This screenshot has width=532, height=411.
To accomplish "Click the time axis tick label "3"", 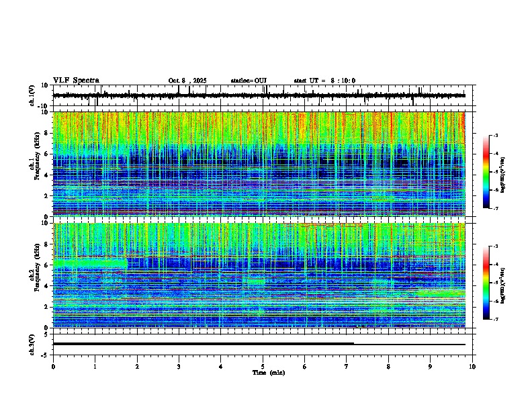I will tap(179, 367).
